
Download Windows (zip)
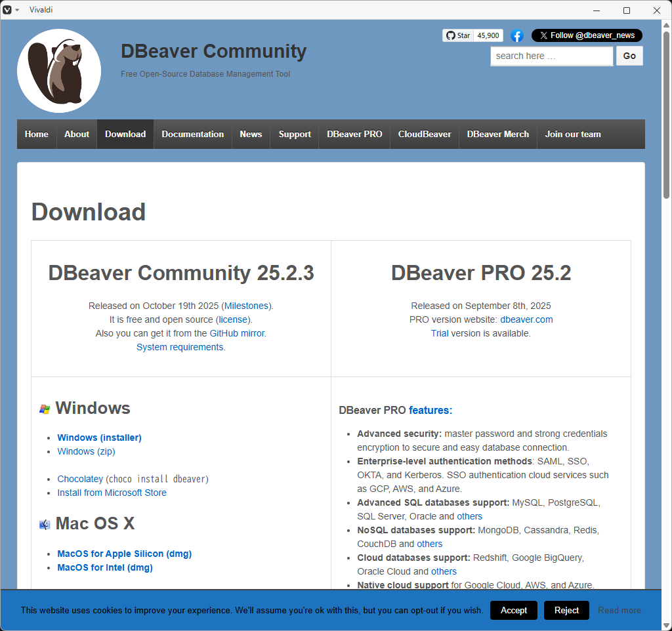pos(86,451)
